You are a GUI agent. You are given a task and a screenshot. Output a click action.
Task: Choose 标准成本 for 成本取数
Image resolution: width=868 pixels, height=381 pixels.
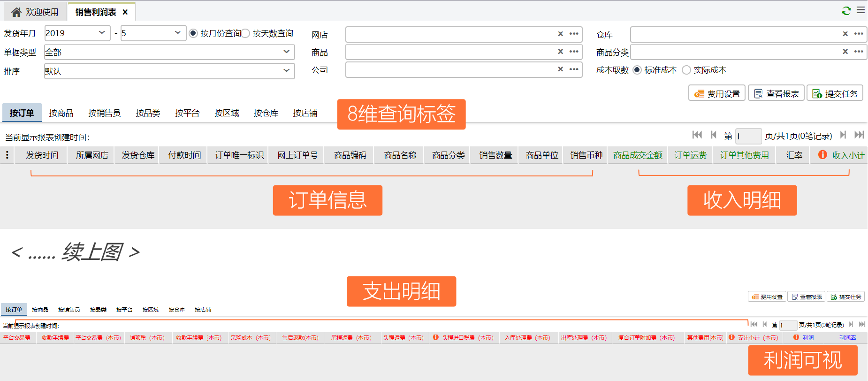(637, 70)
